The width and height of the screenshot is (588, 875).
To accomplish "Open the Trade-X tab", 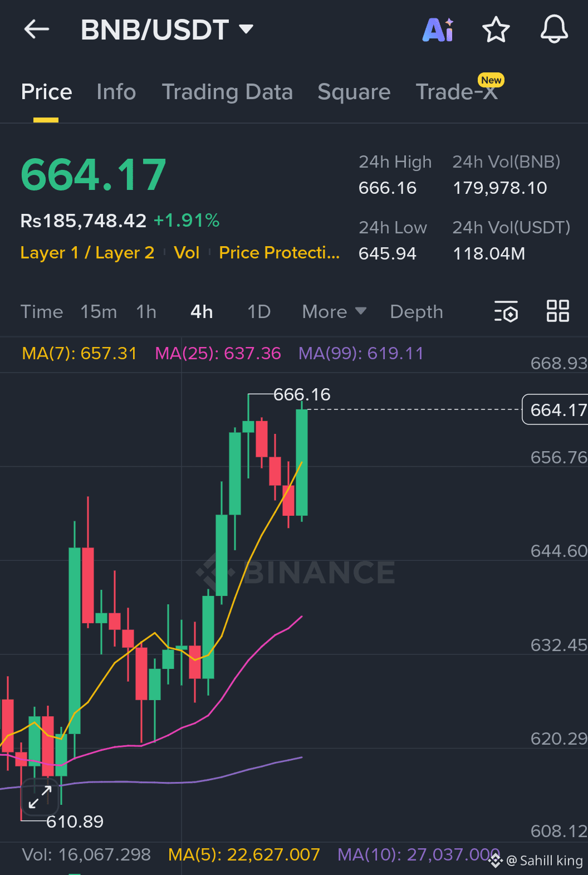I will (457, 92).
